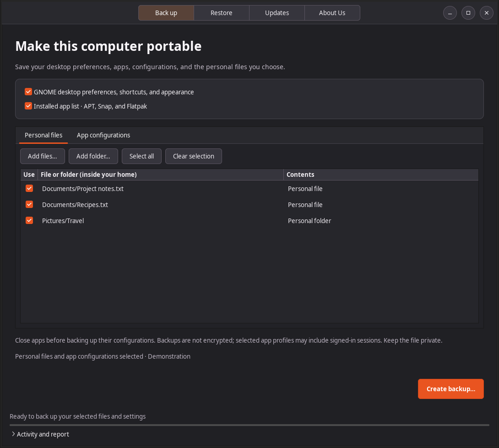Viewport: 499px width, 448px height.
Task: Select the Personal files tab
Action: [x=43, y=135]
